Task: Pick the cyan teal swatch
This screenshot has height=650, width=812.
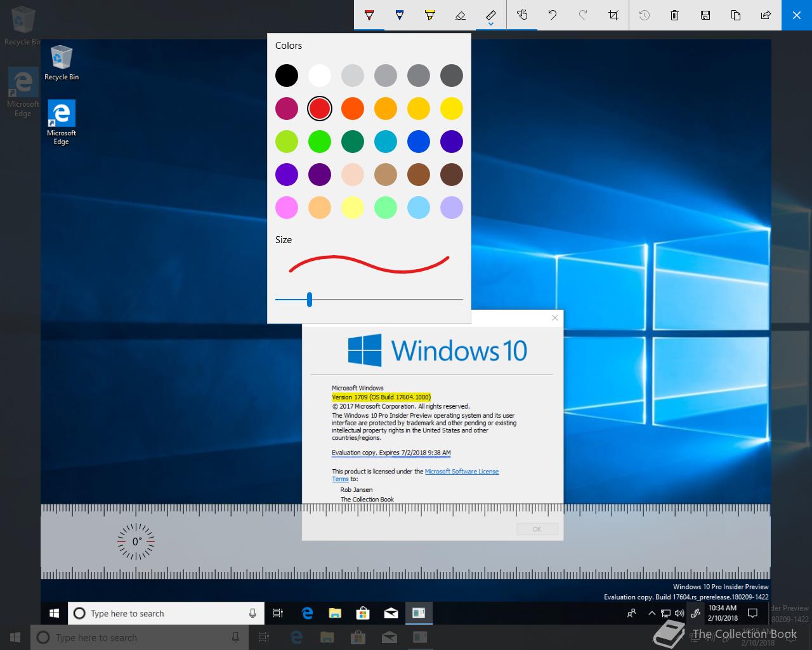Action: click(386, 142)
